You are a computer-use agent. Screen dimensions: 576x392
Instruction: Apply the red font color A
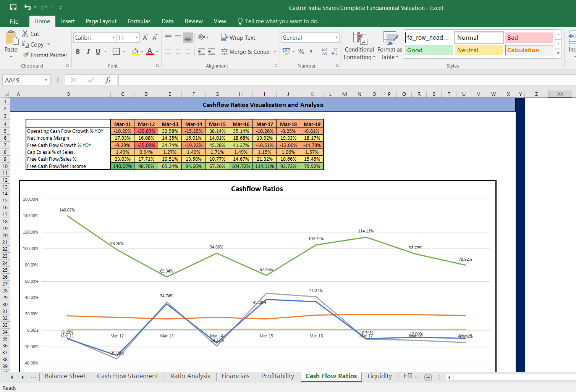[x=150, y=52]
